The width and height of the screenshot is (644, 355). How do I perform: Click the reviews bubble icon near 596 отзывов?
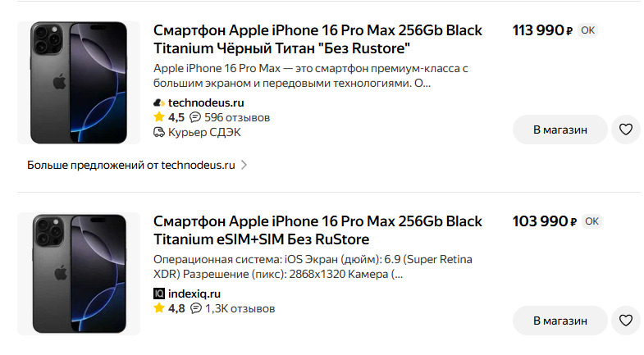pyautogui.click(x=195, y=117)
